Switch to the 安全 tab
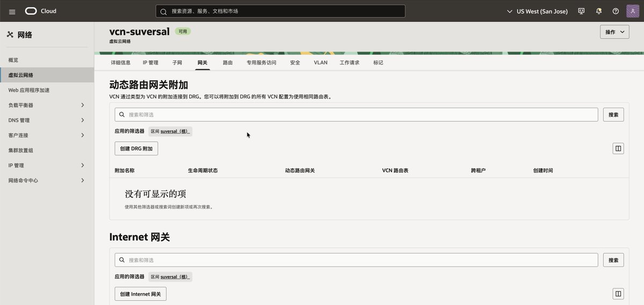644x305 pixels. [x=295, y=63]
